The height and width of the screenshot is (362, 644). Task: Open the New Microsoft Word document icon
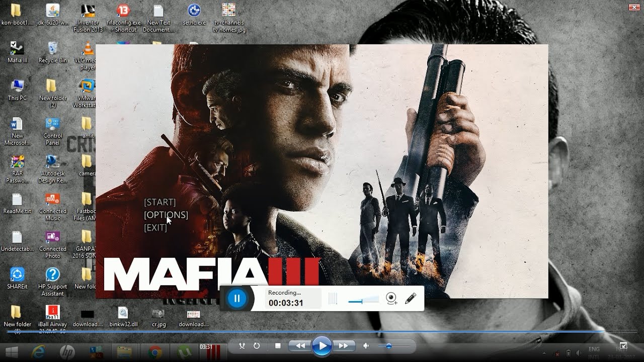[17, 131]
